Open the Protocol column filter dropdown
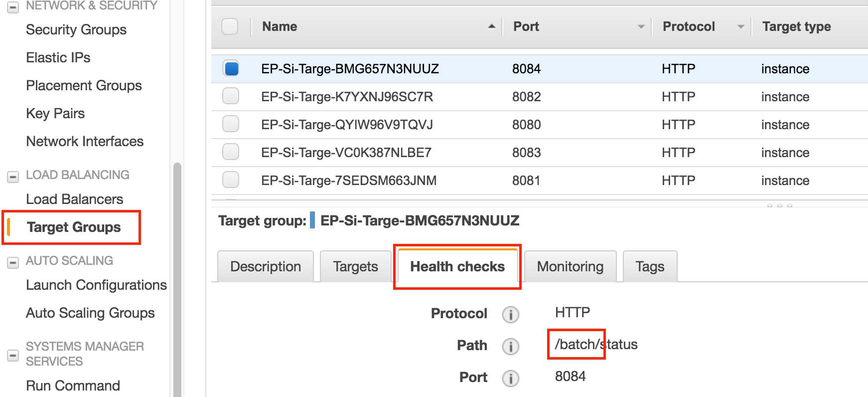 click(740, 27)
